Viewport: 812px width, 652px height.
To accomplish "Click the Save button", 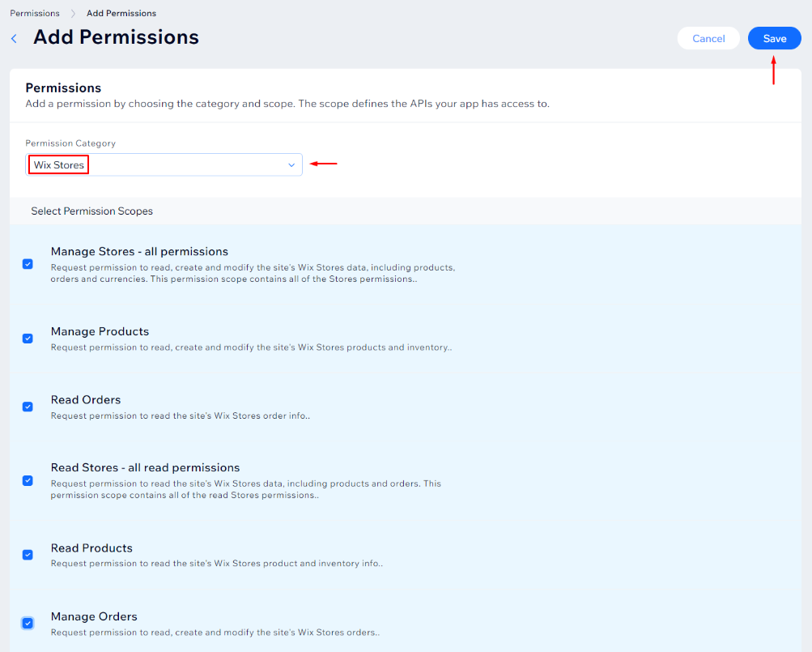I will 774,38.
